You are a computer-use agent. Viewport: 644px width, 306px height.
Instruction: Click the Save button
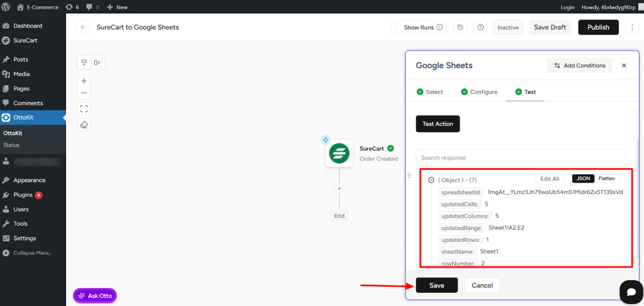point(436,285)
